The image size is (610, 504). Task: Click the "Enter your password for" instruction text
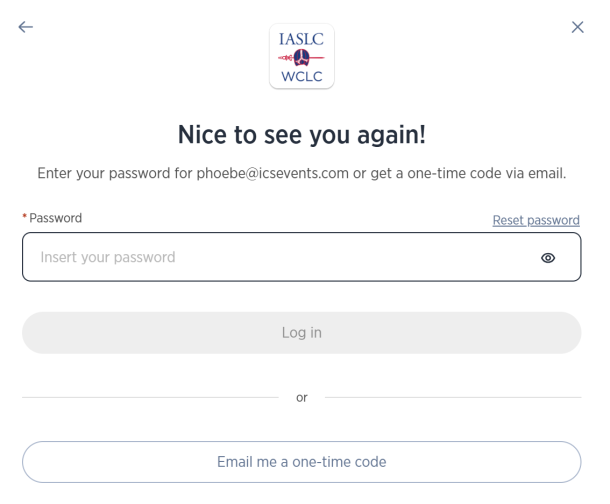coord(115,173)
